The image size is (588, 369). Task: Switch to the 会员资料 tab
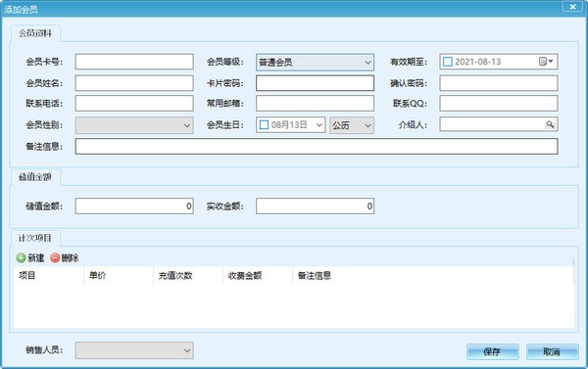(35, 33)
